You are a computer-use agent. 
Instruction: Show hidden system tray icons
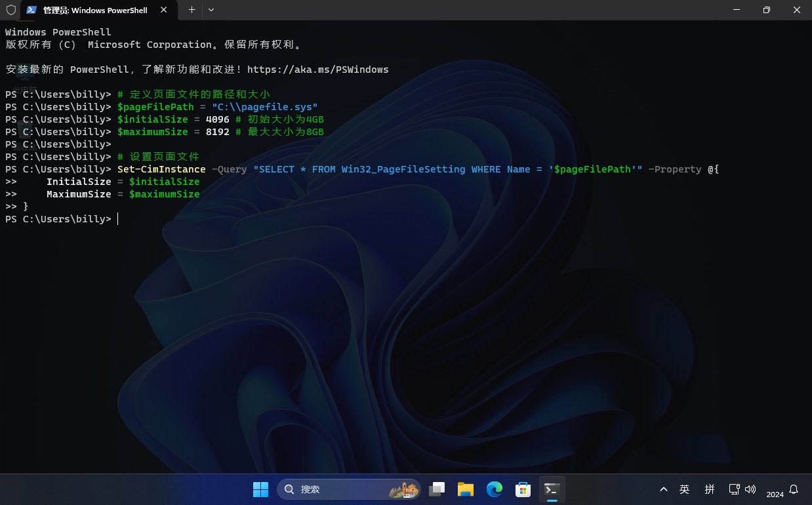pos(663,489)
